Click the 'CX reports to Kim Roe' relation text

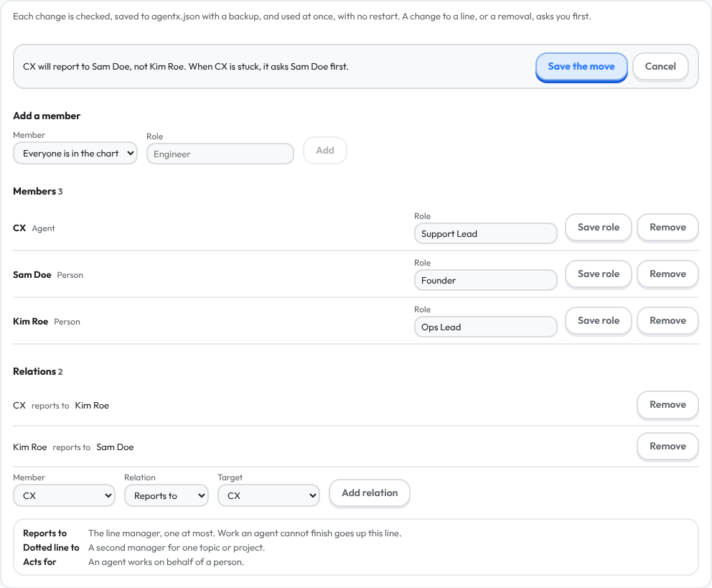(61, 406)
